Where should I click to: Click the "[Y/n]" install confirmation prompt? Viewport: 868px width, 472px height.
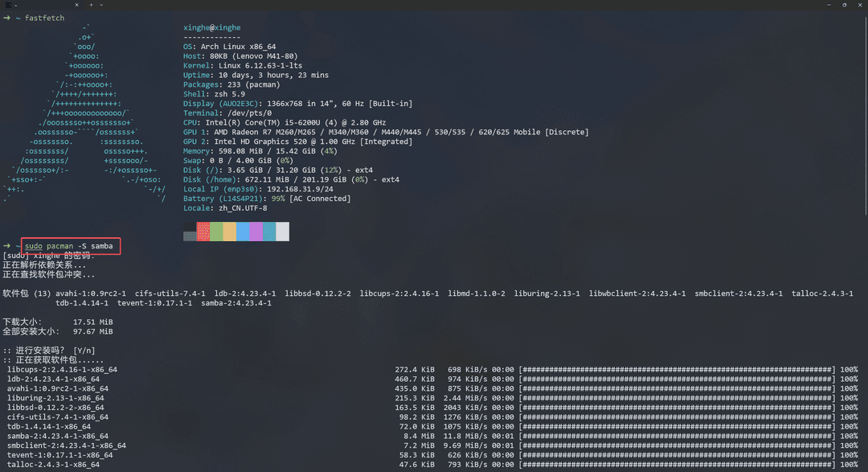click(84, 351)
